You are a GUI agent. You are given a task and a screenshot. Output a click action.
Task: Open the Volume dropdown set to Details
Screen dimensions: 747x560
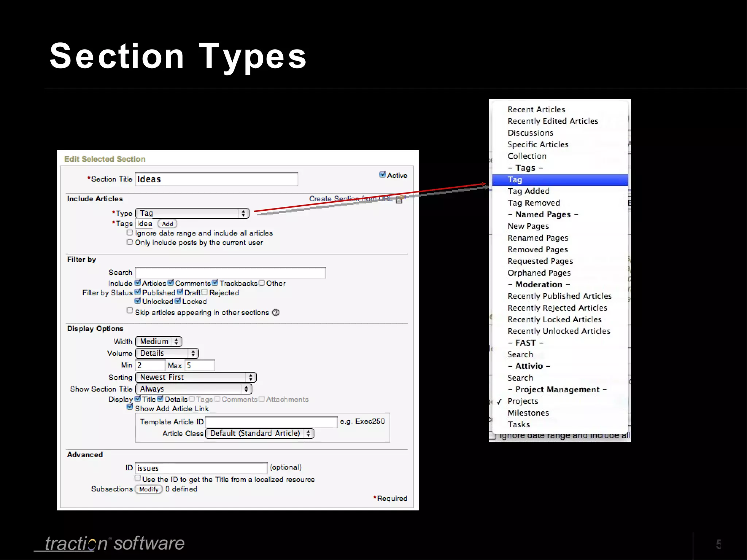click(x=167, y=353)
